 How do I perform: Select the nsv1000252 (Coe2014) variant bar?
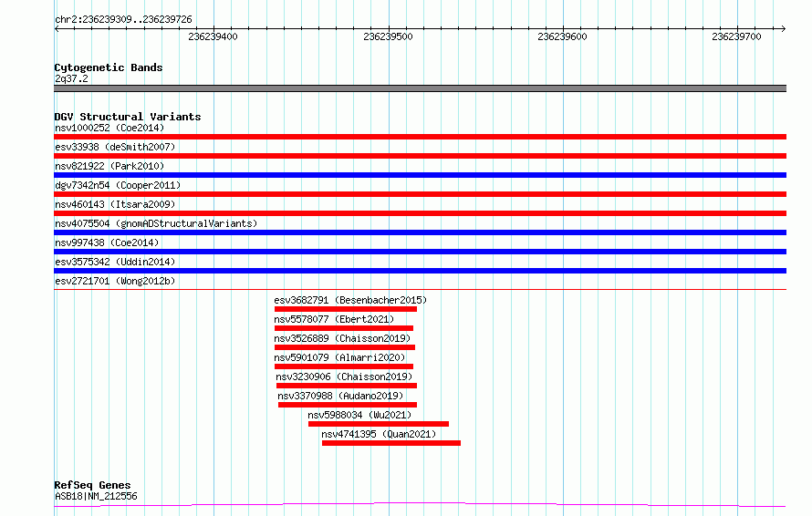[x=420, y=137]
